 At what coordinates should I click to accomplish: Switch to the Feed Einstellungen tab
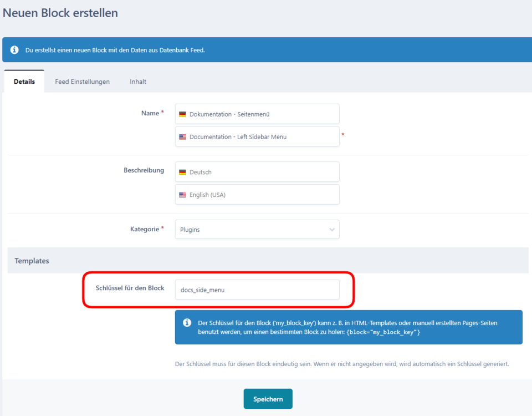(x=82, y=81)
